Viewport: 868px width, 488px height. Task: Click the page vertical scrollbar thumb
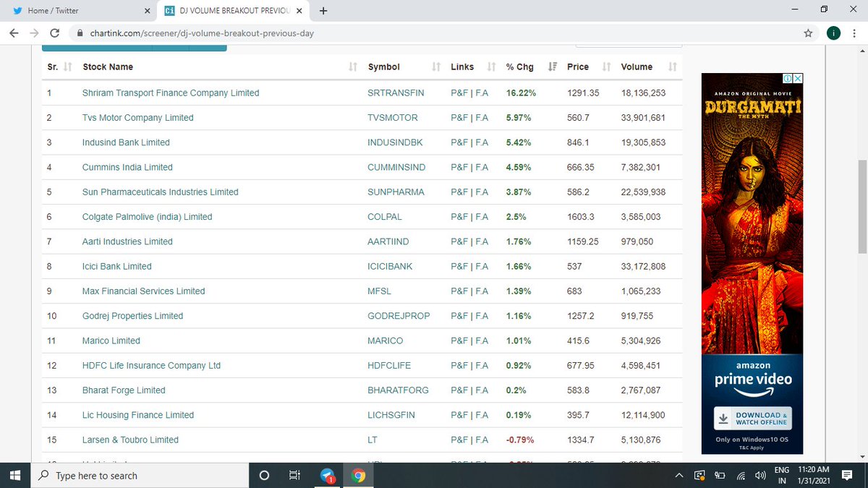coord(862,207)
